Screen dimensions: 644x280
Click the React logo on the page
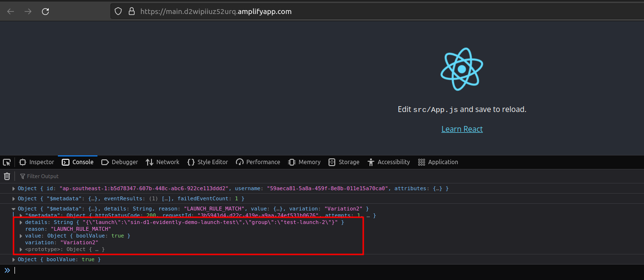462,69
